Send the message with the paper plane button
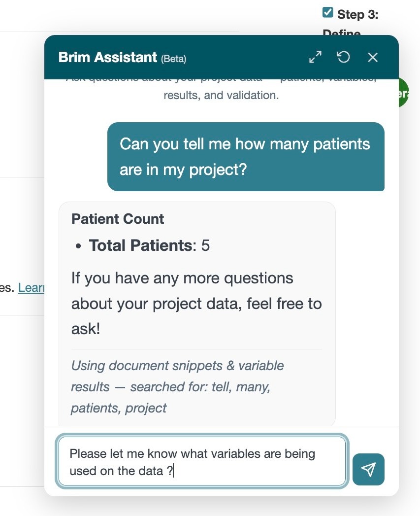 [x=368, y=469]
